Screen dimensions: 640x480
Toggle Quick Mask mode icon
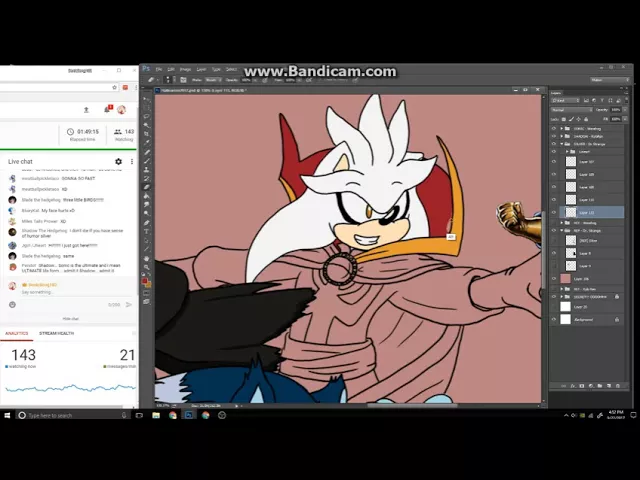(147, 293)
